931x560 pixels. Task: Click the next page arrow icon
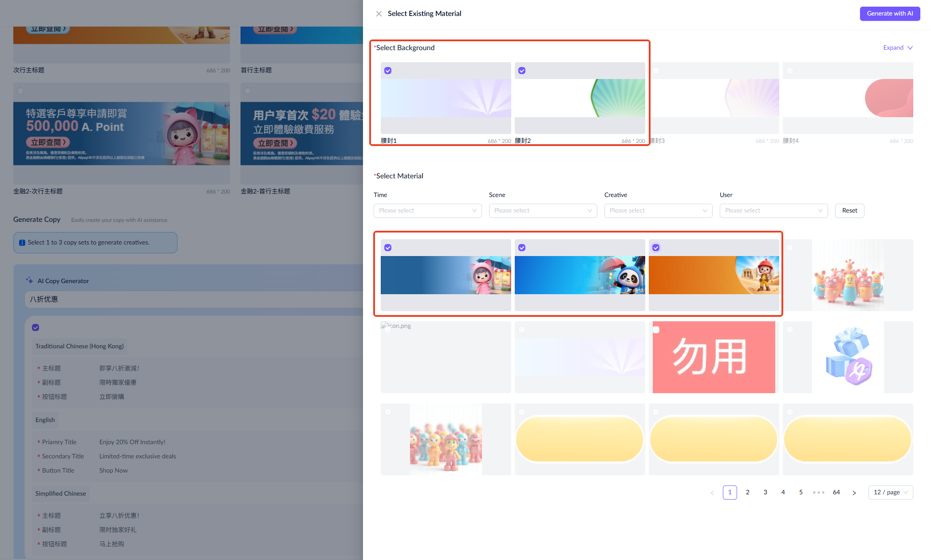click(854, 493)
